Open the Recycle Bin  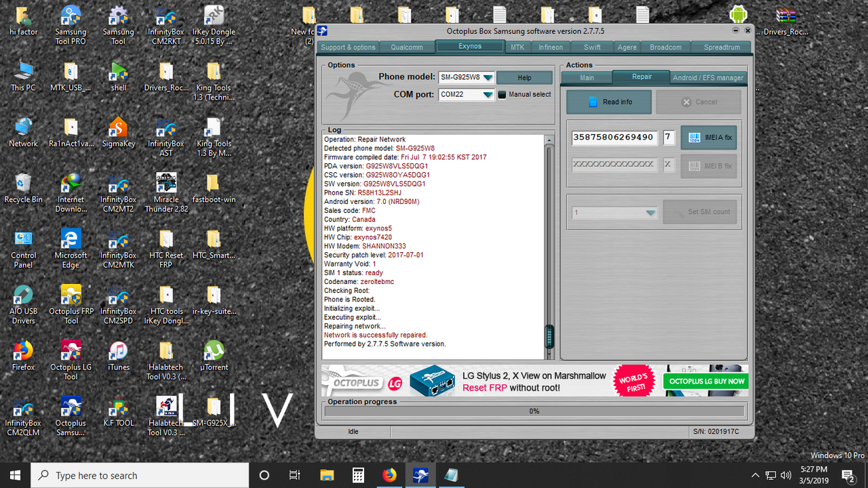pos(23,188)
